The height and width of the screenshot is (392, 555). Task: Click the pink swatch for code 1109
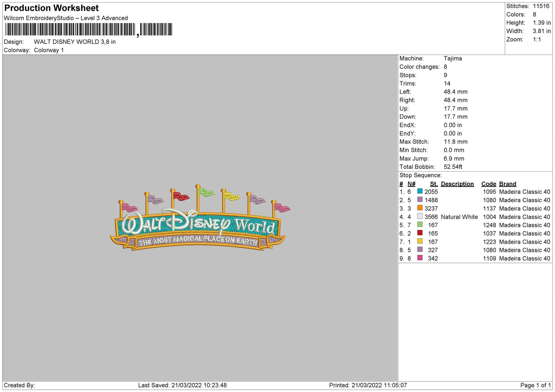click(420, 258)
